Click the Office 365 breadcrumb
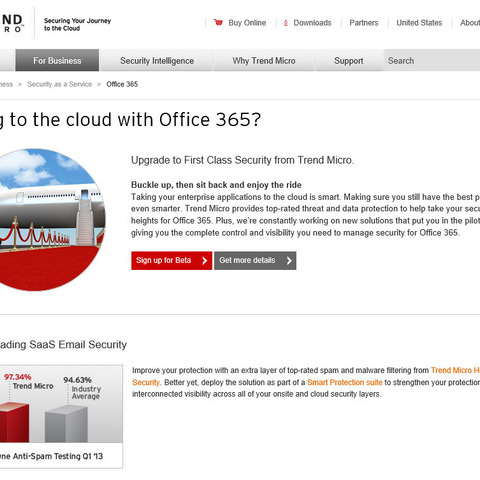The image size is (480, 480). tap(122, 84)
